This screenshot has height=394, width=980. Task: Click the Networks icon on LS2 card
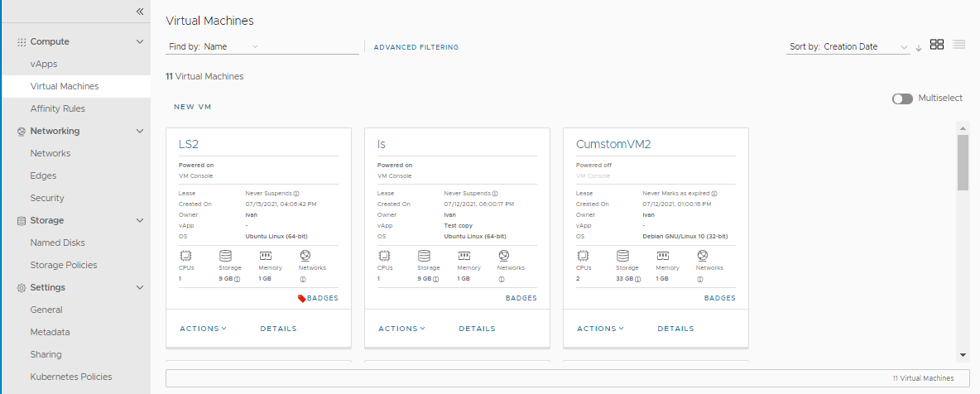[305, 256]
